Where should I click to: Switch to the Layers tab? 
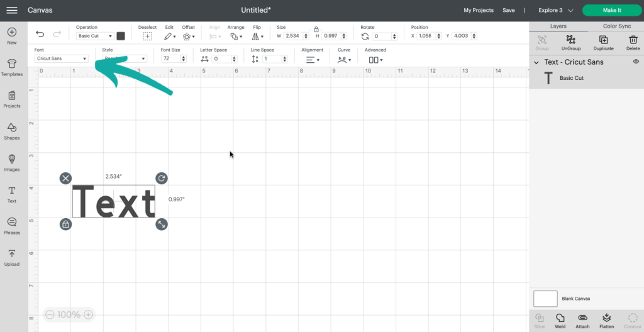click(558, 26)
